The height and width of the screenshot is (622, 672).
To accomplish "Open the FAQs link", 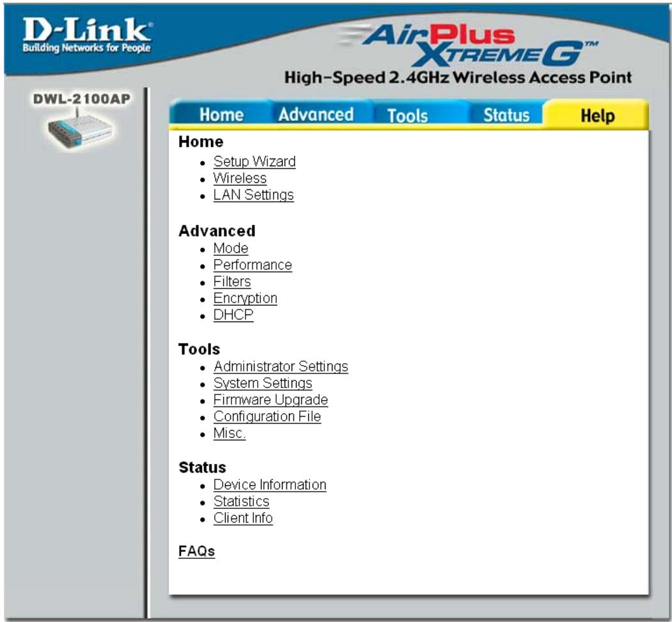I will click(x=197, y=551).
